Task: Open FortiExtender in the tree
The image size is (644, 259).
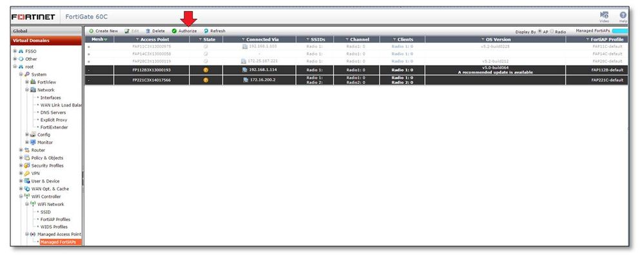Action: tap(54, 127)
